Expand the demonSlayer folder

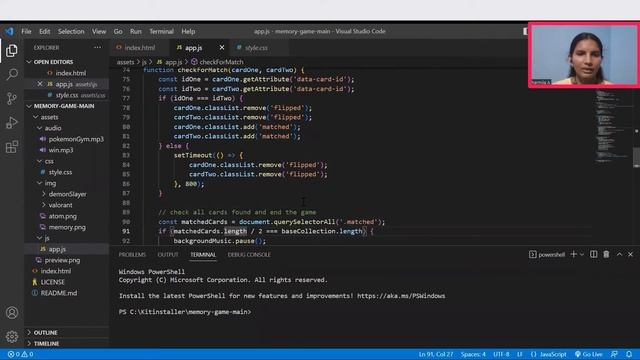pyautogui.click(x=67, y=194)
